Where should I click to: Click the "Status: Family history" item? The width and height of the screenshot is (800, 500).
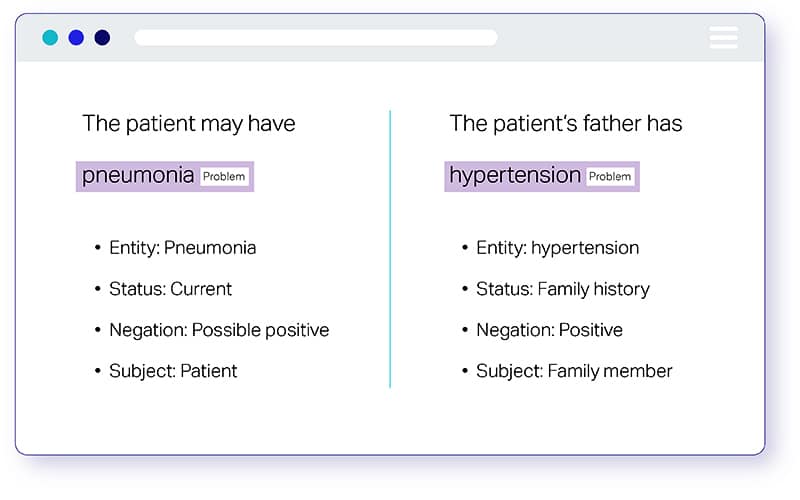556,289
